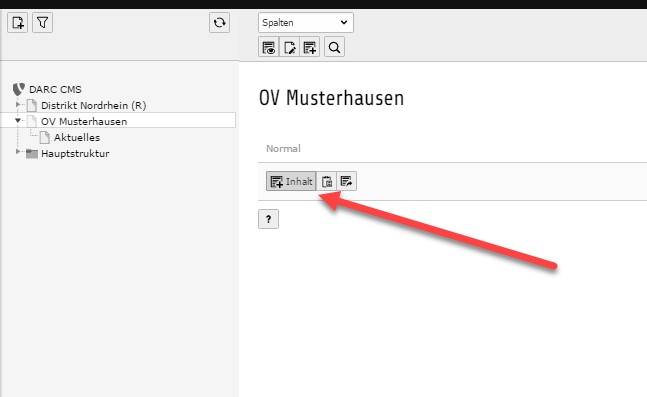Click the Hauptstruktur folder icon
Viewport: 647px width, 397px height.
click(x=32, y=154)
